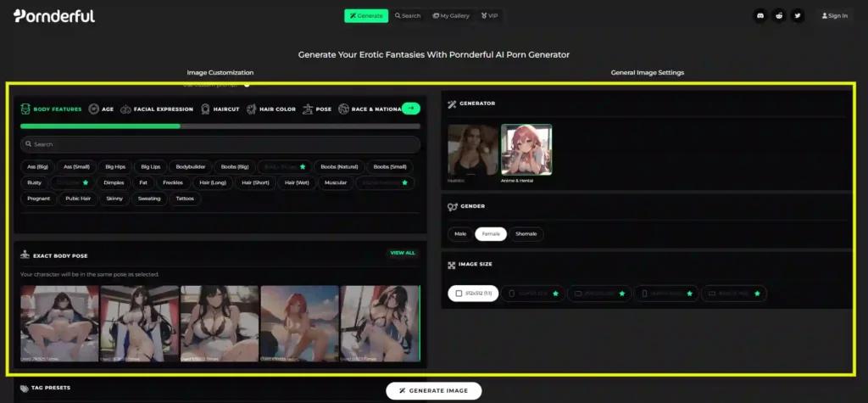This screenshot has height=403, width=868.
Task: Toggle the Hair (Wet) tag
Action: 297,182
